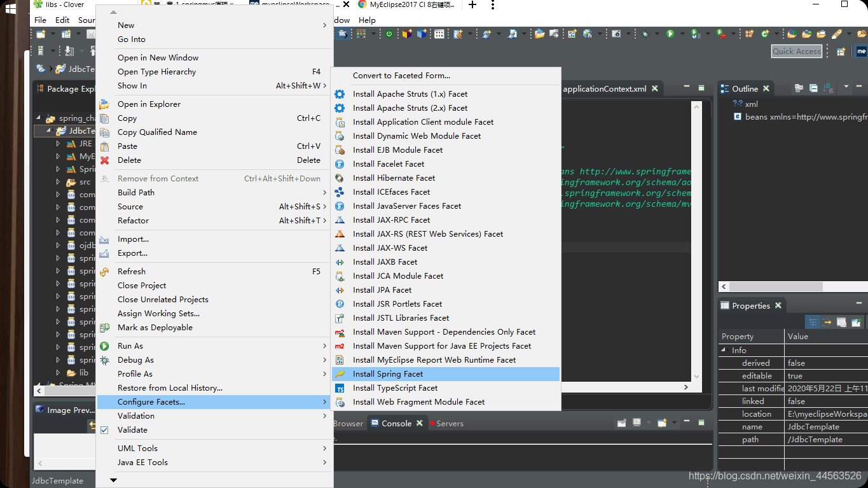The height and width of the screenshot is (488, 868).
Task: Click the editor vertical scrollbar down arrow
Action: click(x=696, y=377)
